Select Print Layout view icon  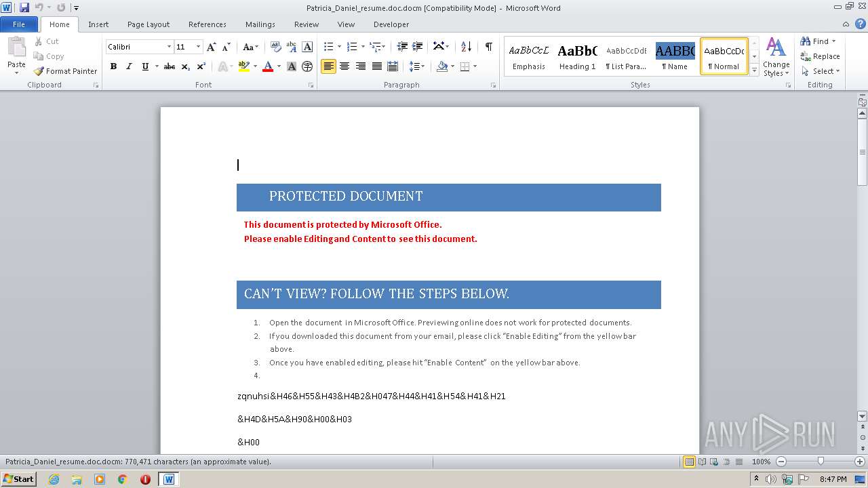coord(689,462)
